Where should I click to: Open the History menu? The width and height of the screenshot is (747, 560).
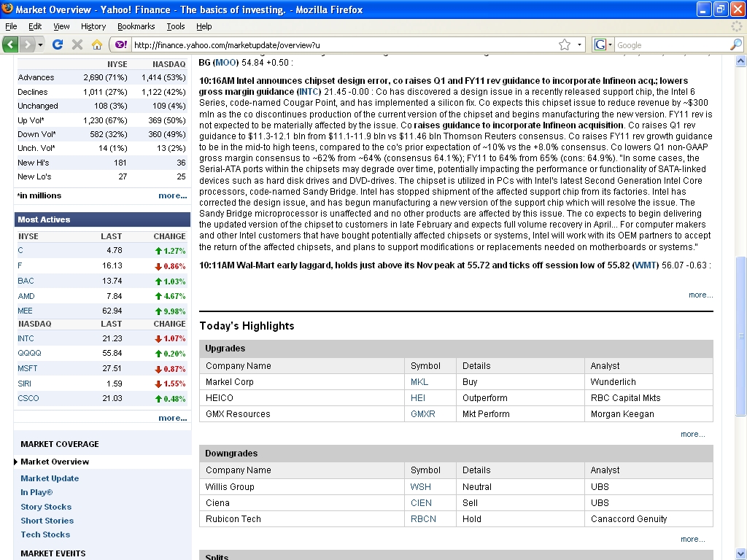[93, 26]
